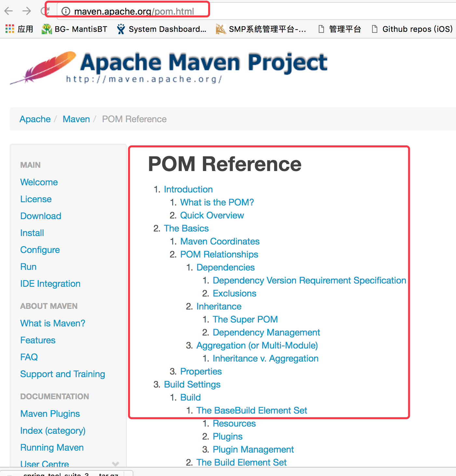
Task: Jump to Exclusions section
Action: point(235,293)
